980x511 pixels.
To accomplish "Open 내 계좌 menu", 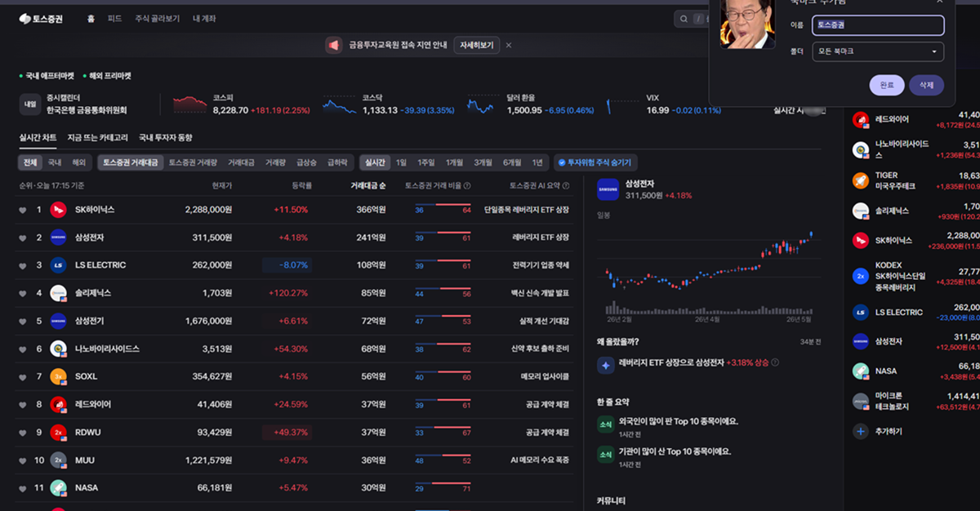I will (x=204, y=18).
